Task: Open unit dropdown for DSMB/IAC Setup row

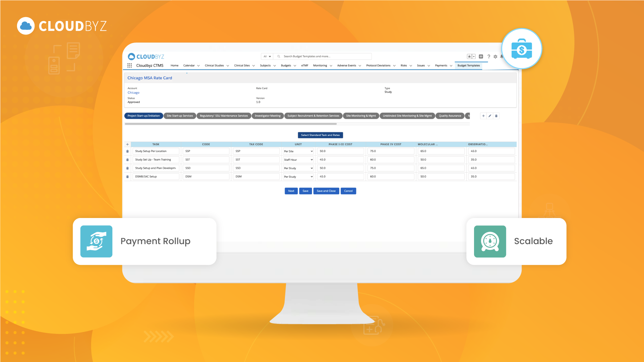Action: pyautogui.click(x=298, y=176)
